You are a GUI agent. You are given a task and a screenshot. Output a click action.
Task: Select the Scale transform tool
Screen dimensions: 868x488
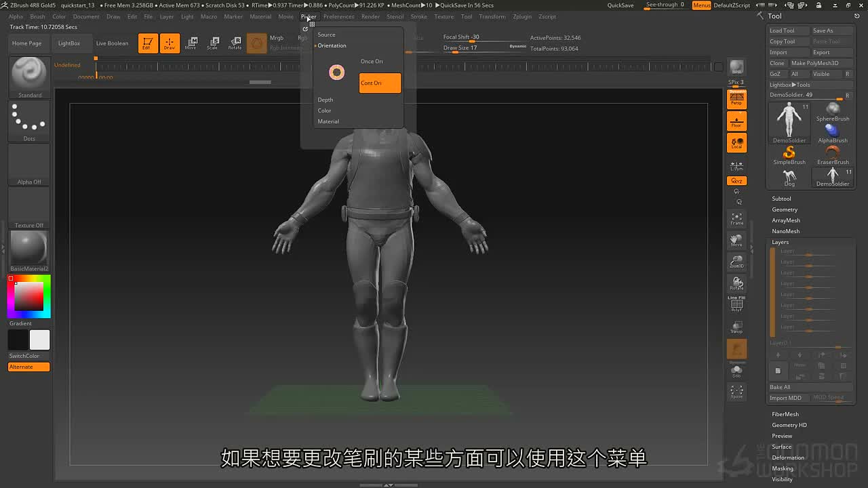pos(213,43)
